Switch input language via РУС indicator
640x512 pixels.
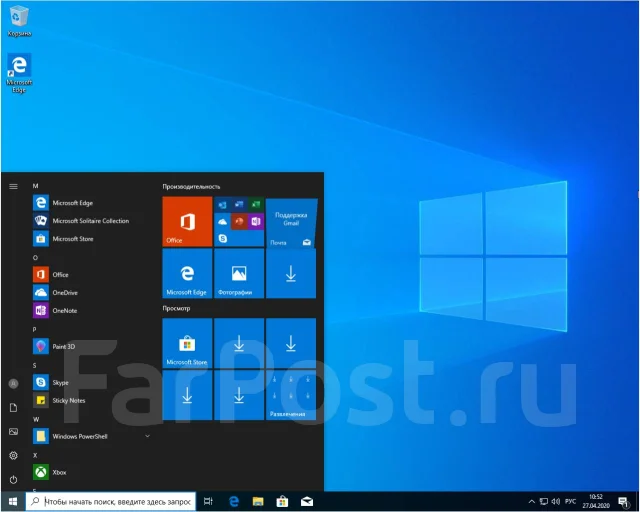(570, 502)
